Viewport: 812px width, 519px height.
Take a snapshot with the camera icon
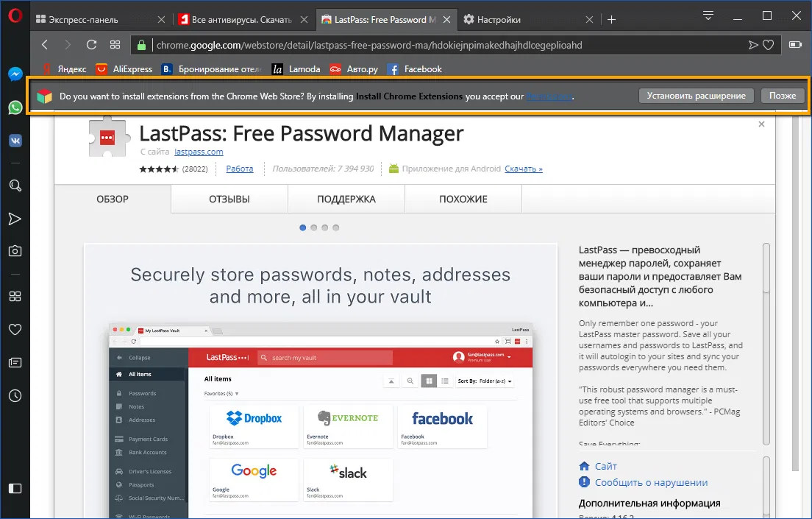coord(15,252)
